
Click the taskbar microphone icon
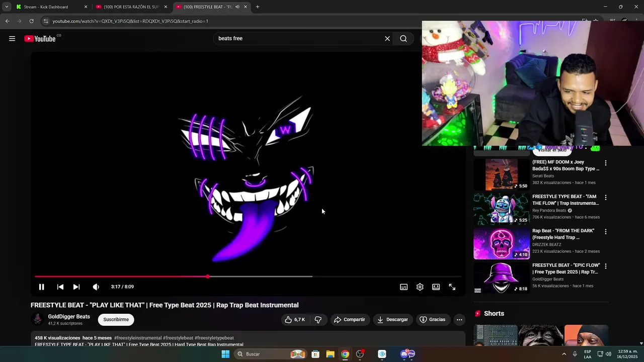[x=575, y=354]
